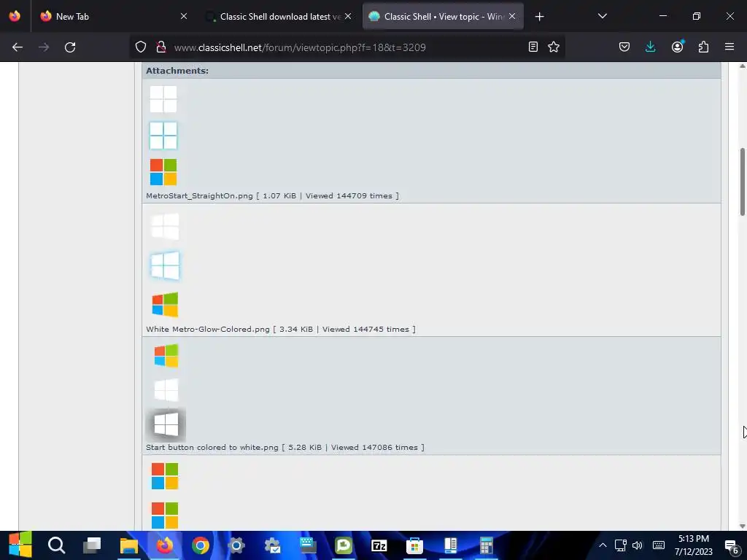Open on-screen keyboard taskbar app
This screenshot has height=560, width=747.
pos(308,545)
